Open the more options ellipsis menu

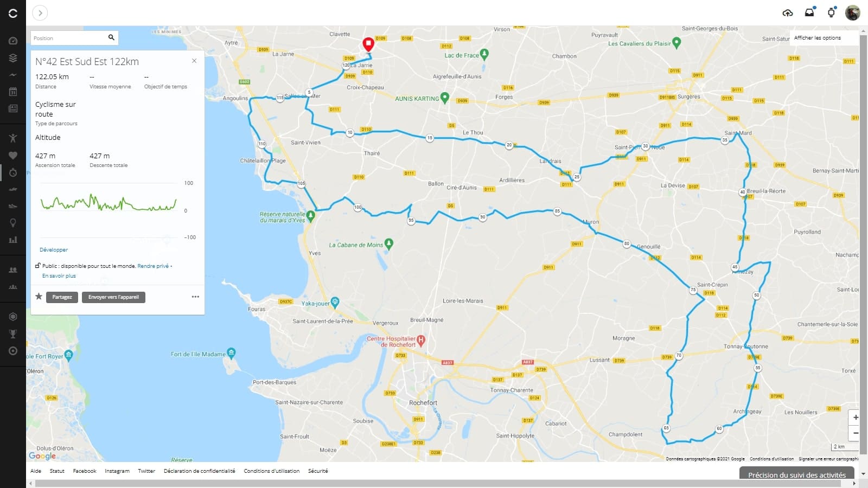(x=195, y=297)
